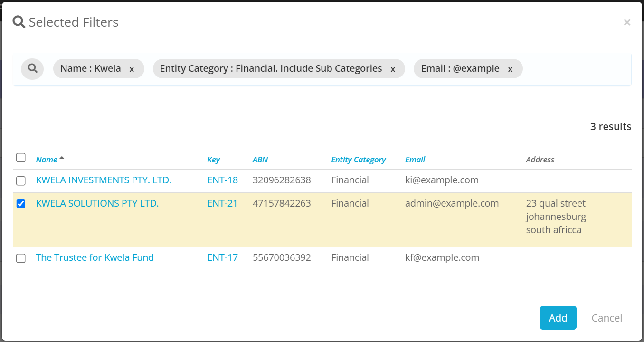Screen dimensions: 644x342
Task: Click Cancel to dismiss selection
Action: click(606, 317)
